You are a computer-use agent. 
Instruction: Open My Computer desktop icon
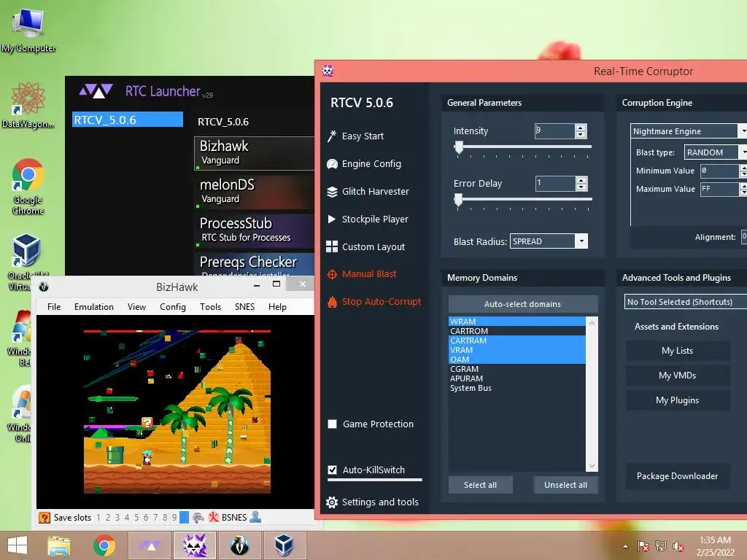coord(28,31)
